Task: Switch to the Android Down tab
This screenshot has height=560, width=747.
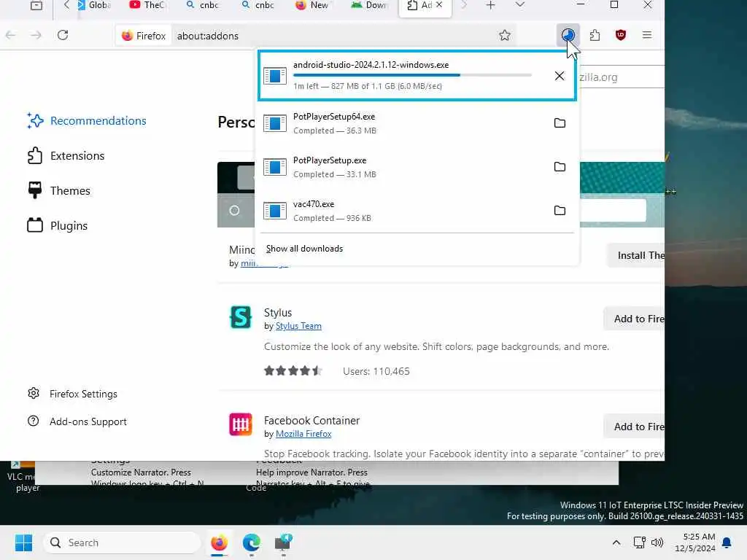Action: pos(368,5)
